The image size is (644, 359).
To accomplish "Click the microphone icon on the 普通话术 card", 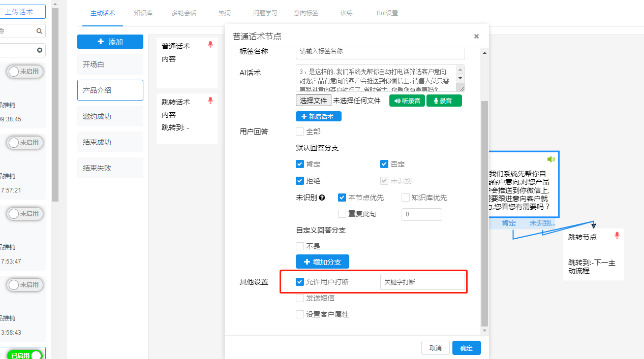I will [210, 45].
